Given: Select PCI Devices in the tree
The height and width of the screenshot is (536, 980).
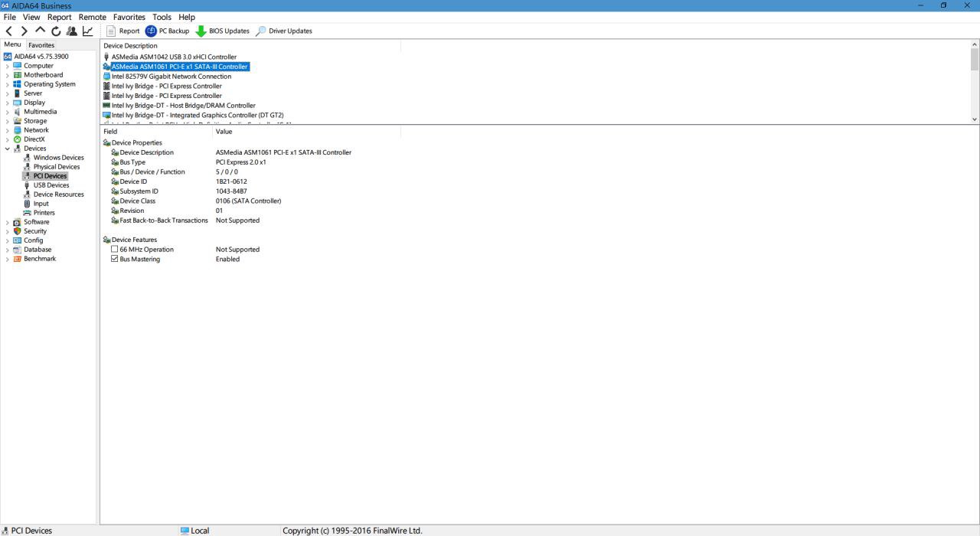Looking at the screenshot, I should click(50, 176).
